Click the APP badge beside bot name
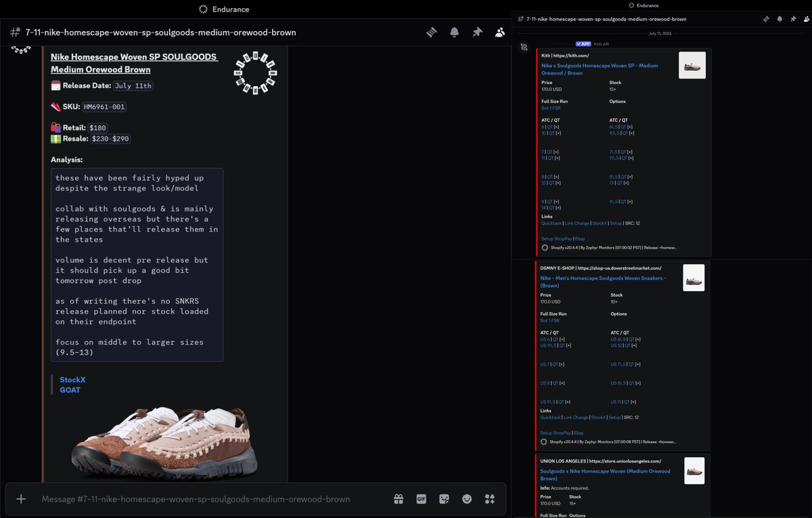 click(x=583, y=43)
